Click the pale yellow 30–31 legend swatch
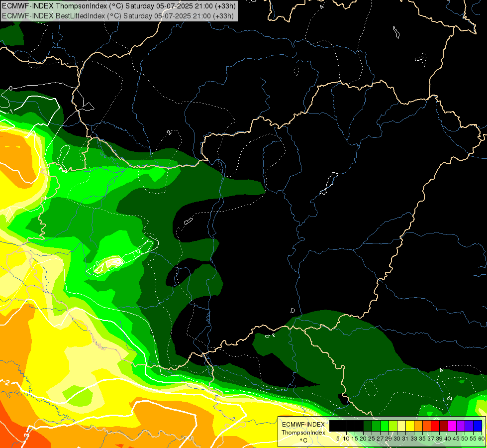Screen dimensions: 487x448 pyautogui.click(x=401, y=426)
